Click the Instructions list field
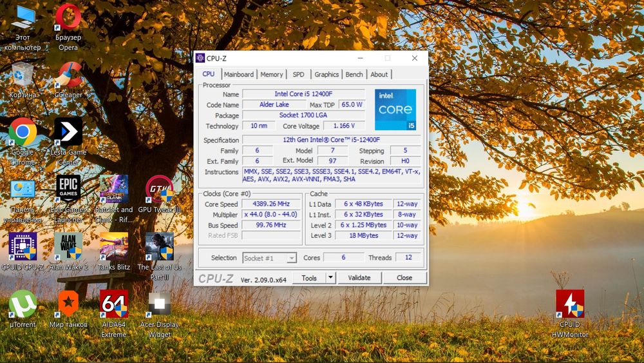 pyautogui.click(x=332, y=175)
